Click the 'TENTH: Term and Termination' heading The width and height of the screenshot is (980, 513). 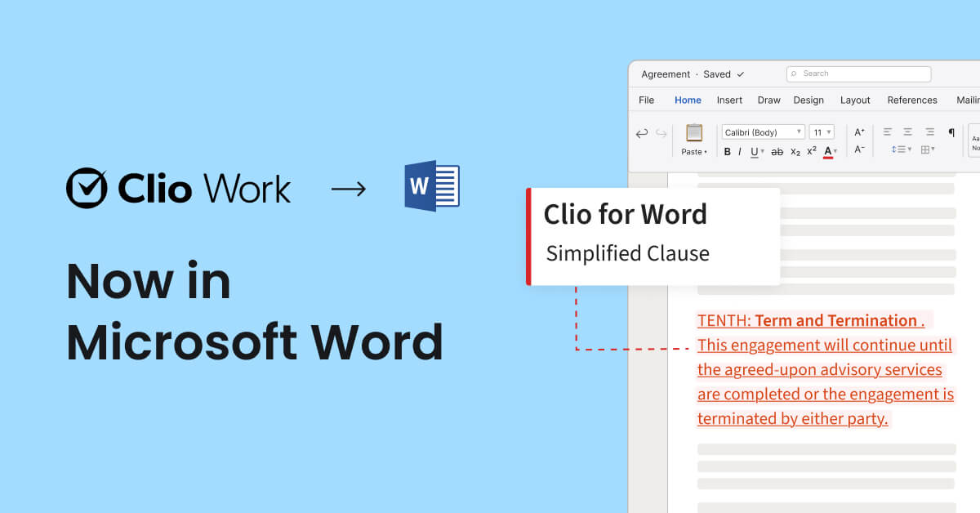[811, 320]
